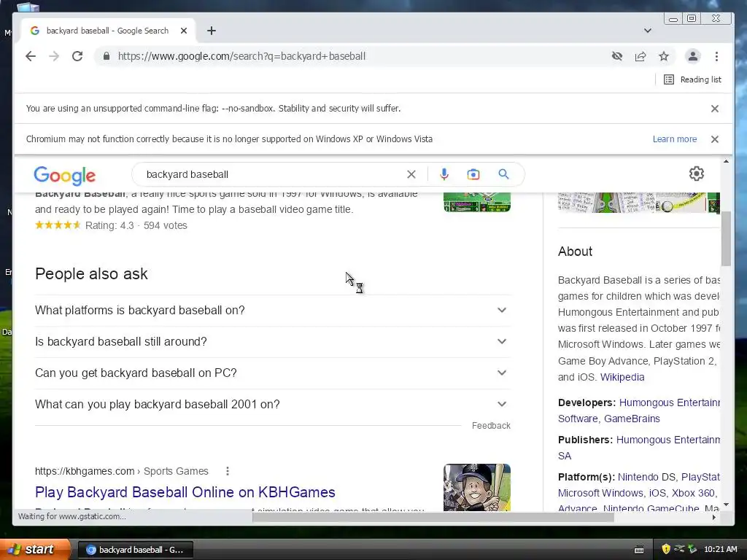Select backyard baseball taskbar button
747x560 pixels.
point(135,550)
